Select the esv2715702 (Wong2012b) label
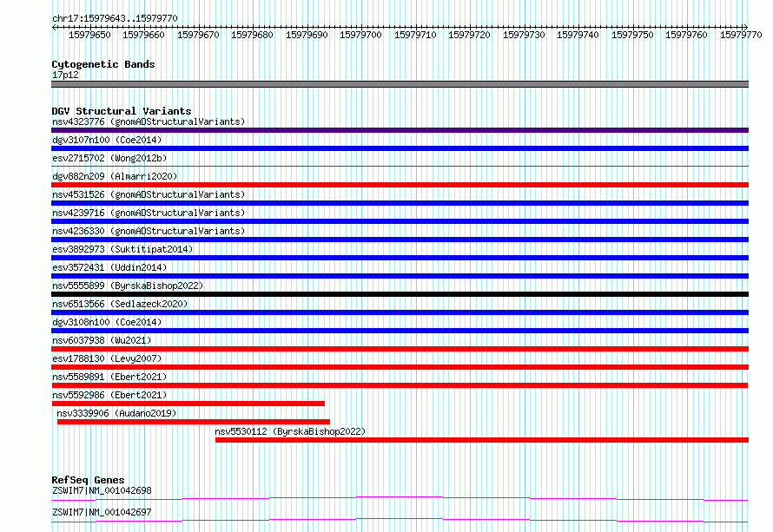773x532 pixels. pos(109,158)
